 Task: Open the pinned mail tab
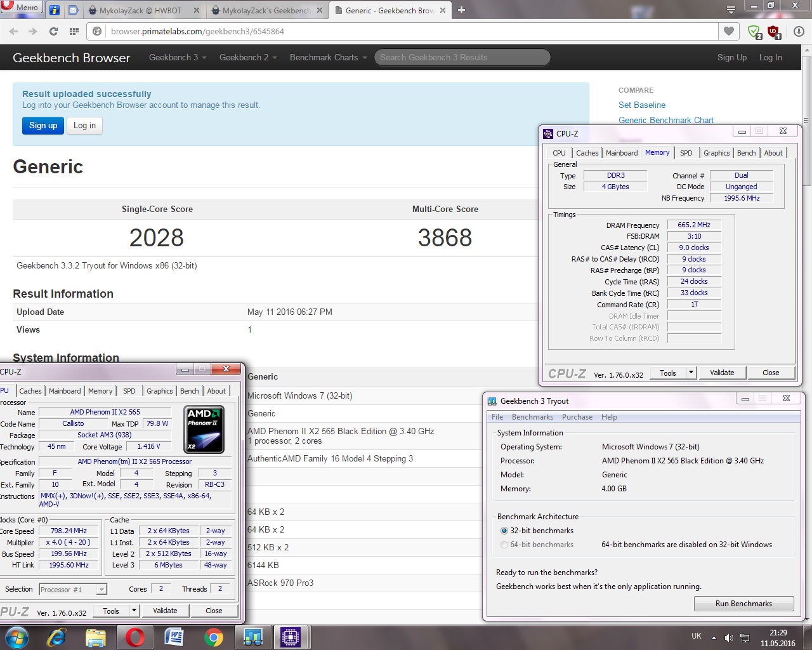[74, 10]
